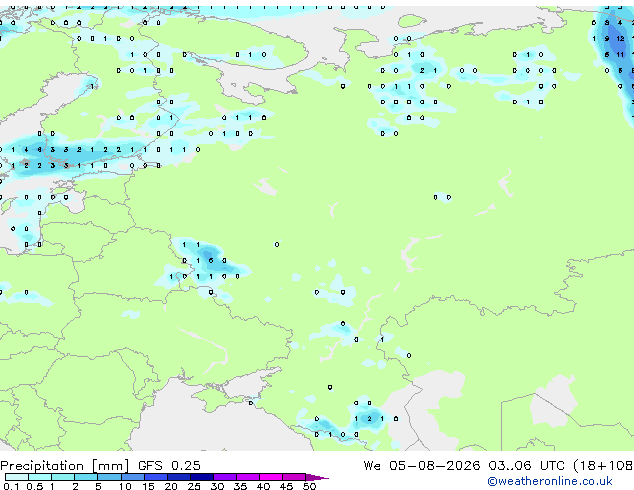Click the '25' legend scale label
Screen dimensions: 634x490
194,486
